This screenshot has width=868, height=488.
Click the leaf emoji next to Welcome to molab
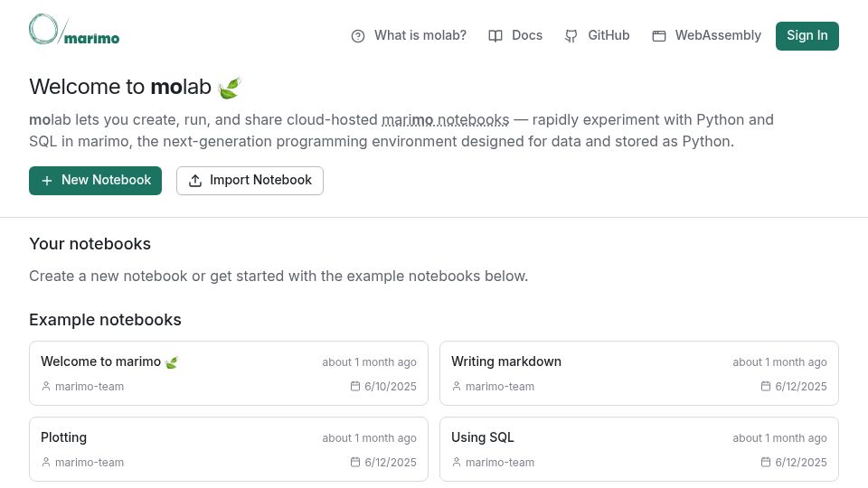(x=229, y=88)
